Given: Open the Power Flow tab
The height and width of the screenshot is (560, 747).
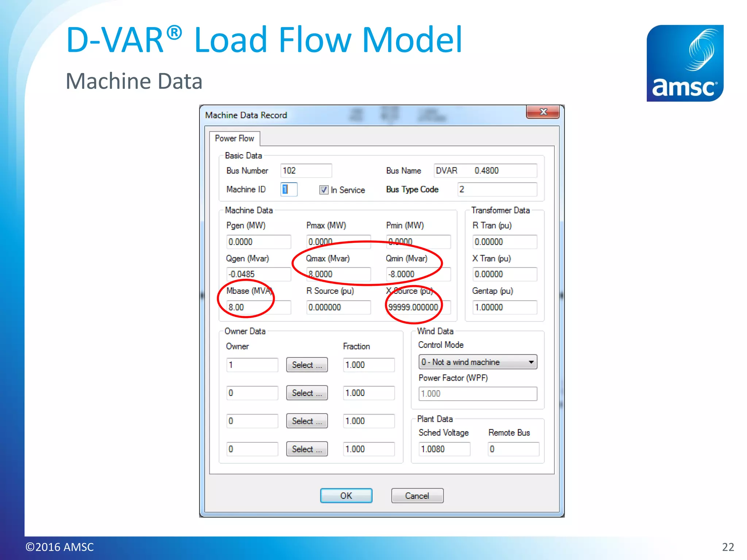Looking at the screenshot, I should pyautogui.click(x=235, y=139).
